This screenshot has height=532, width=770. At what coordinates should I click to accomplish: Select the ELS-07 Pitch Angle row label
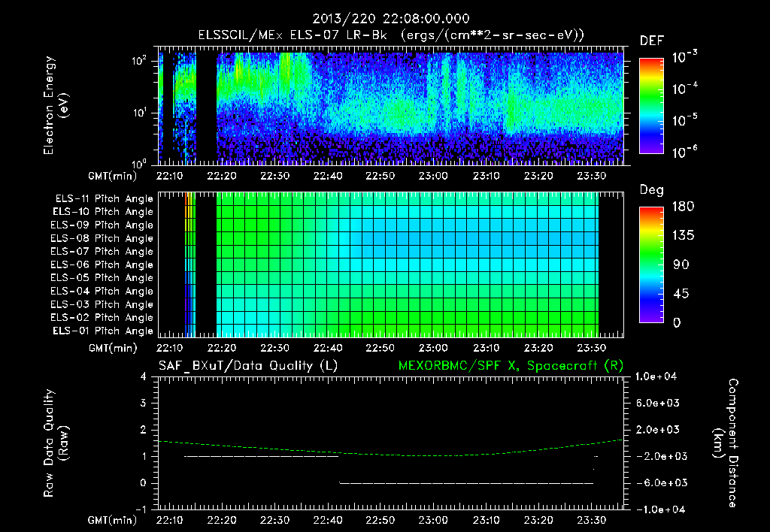point(102,251)
